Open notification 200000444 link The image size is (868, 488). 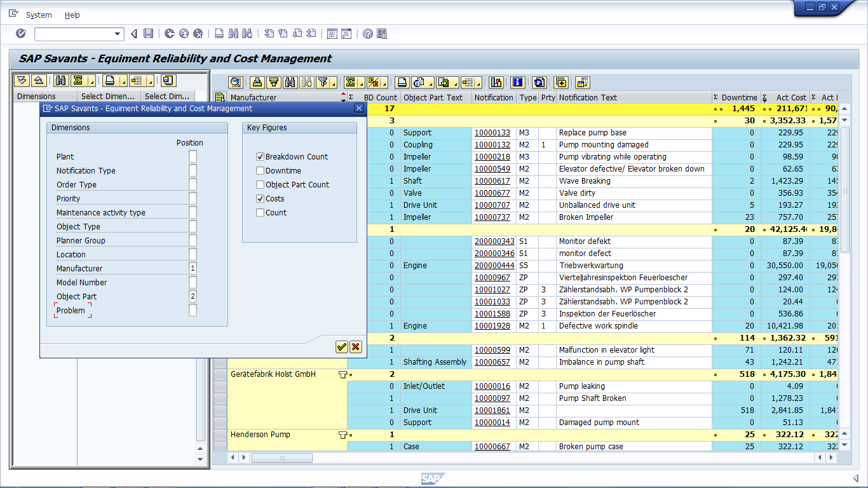coord(494,266)
